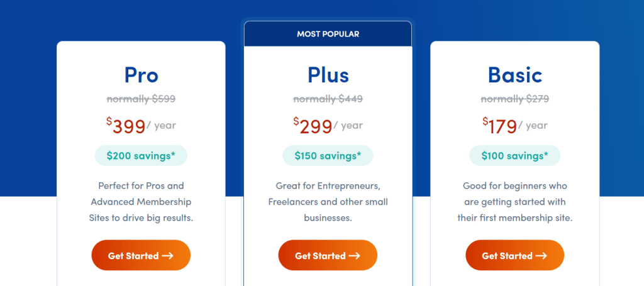644x286 pixels.
Task: Click the $399 per year price
Action: (x=141, y=126)
